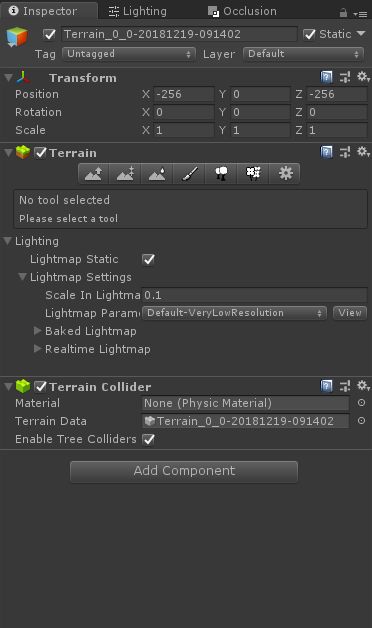372x628 pixels.
Task: Expand the Baked Lightmap foldout
Action: coord(38,331)
